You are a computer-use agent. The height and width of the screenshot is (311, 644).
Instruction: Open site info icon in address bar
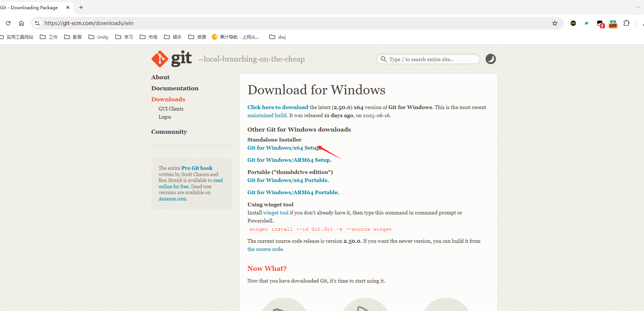coord(37,23)
